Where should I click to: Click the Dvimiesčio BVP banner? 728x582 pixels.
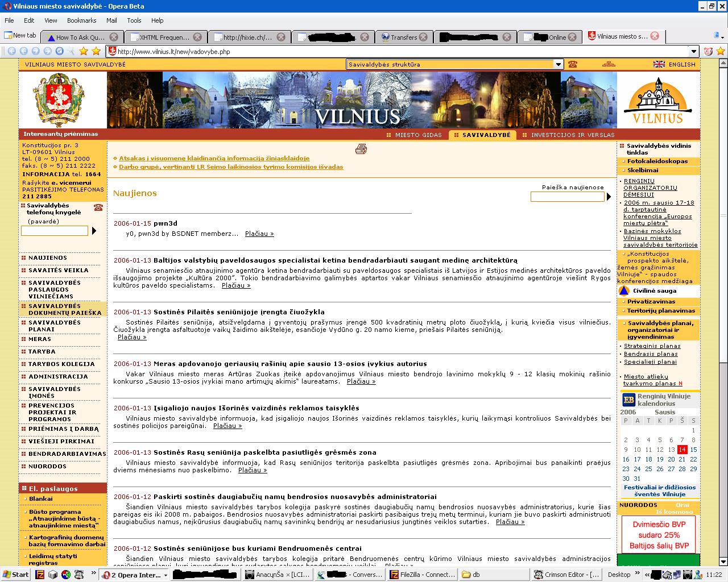pos(659,535)
